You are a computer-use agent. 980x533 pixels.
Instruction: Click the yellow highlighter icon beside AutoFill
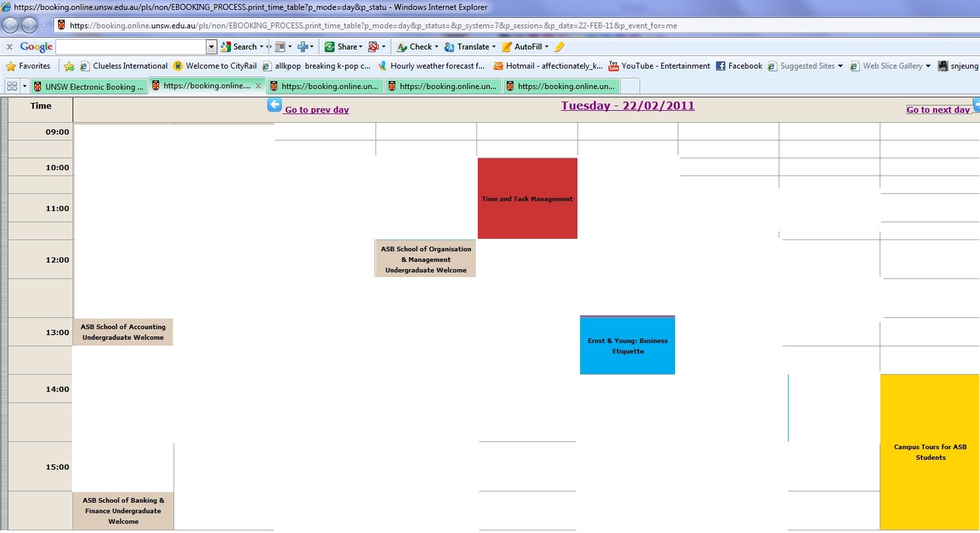coord(558,46)
